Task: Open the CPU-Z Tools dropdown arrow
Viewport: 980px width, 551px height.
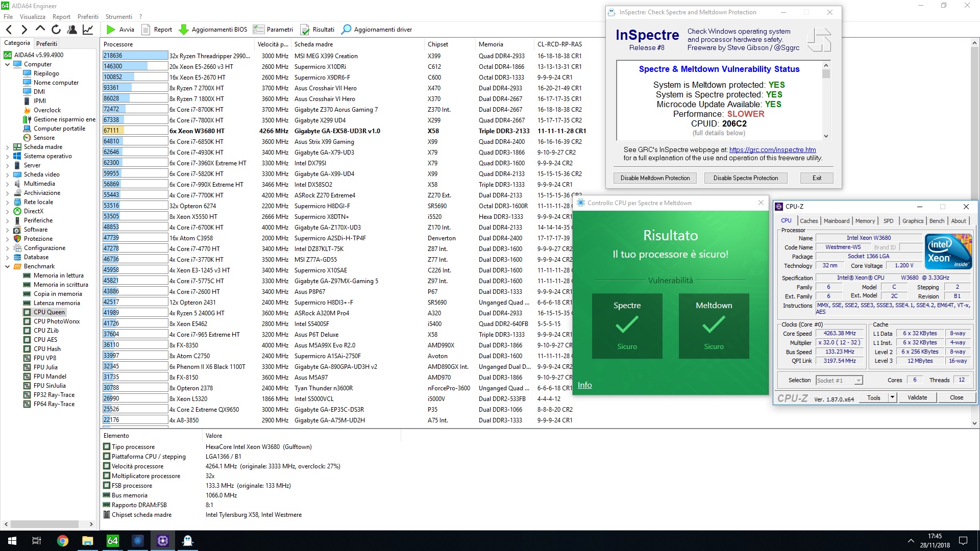Action: tap(892, 397)
